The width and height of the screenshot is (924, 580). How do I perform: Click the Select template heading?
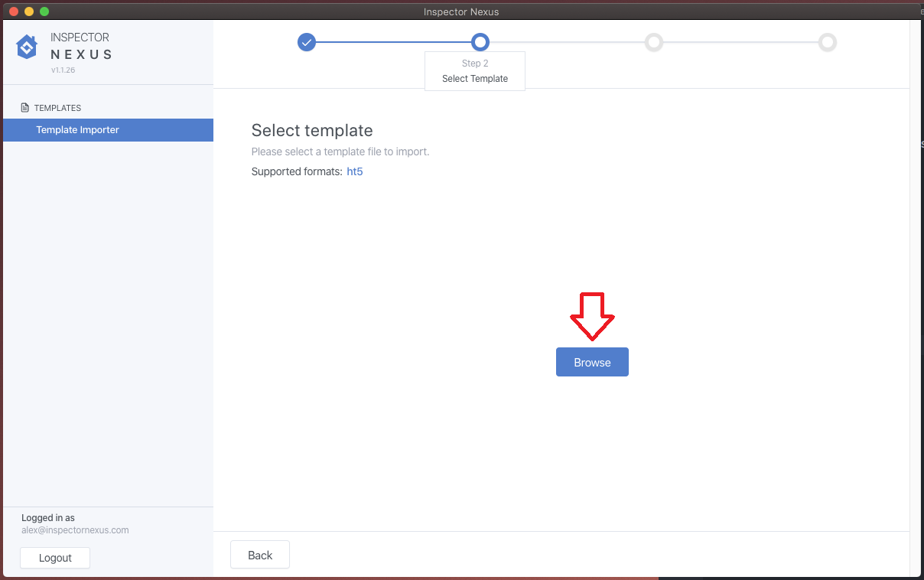[312, 130]
